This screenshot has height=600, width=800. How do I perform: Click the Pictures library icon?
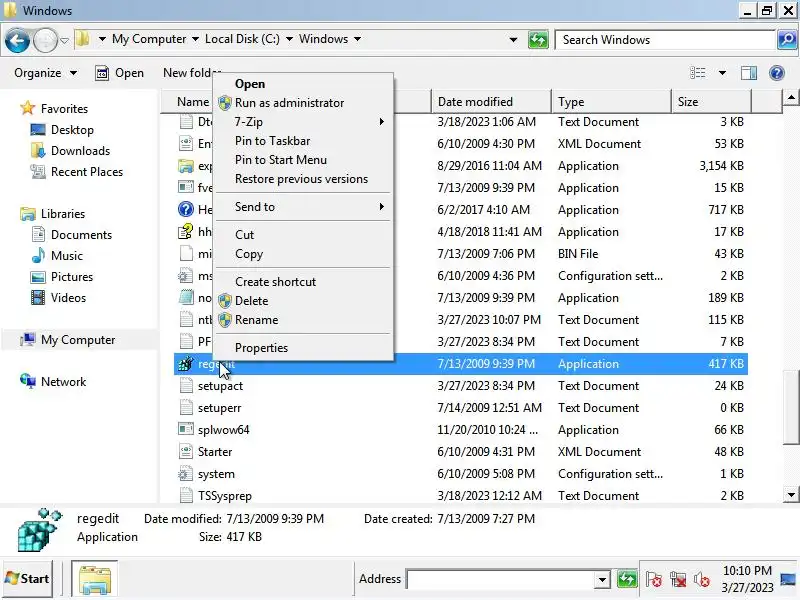tap(38, 277)
